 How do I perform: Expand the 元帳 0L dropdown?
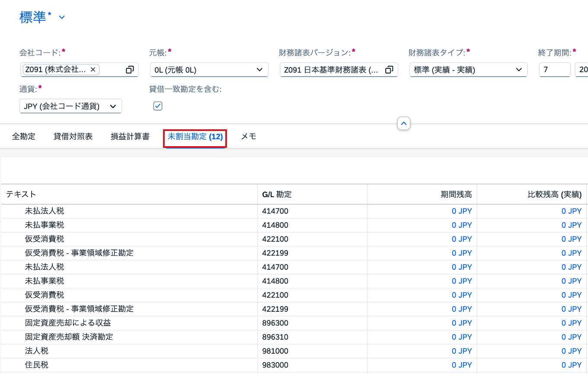coord(259,70)
